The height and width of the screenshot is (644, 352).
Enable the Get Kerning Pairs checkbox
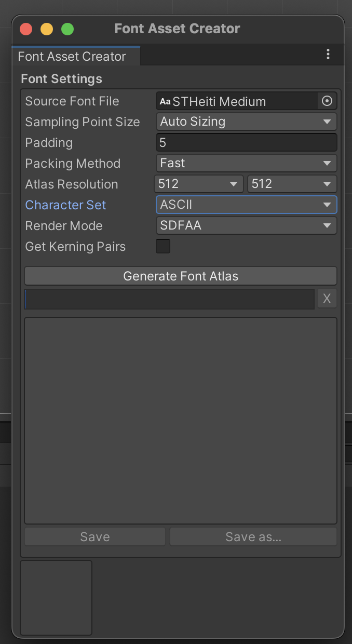point(163,246)
